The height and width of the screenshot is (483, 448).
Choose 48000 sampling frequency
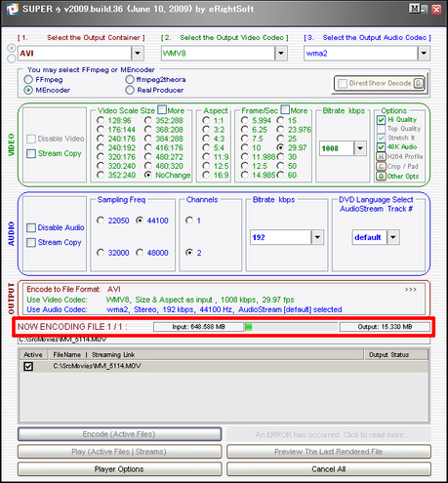140,253
